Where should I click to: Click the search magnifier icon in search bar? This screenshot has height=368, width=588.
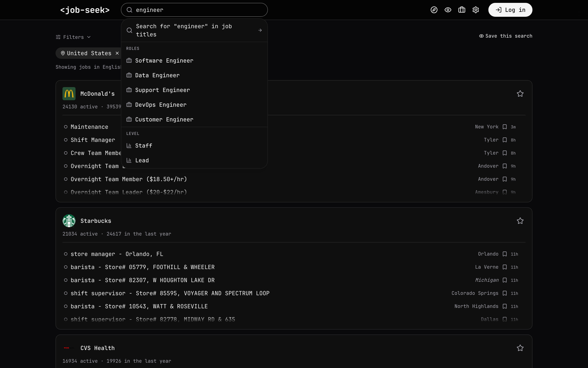[129, 10]
